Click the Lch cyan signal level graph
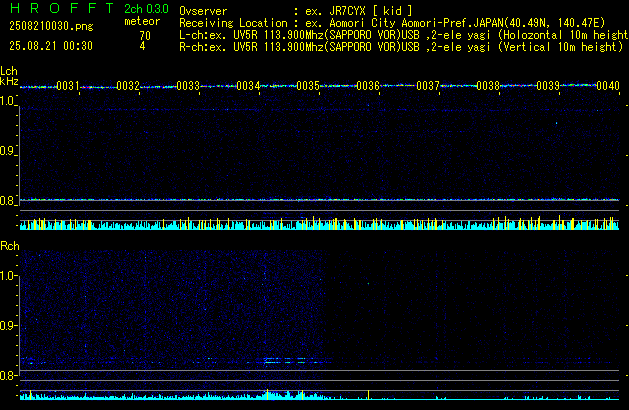Viewport: 629px width, 410px height. [319, 224]
